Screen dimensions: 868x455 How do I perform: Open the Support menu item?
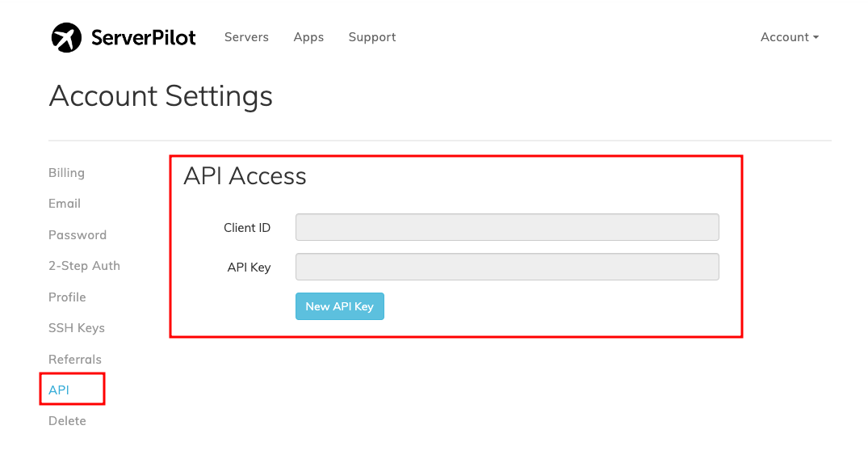click(372, 37)
